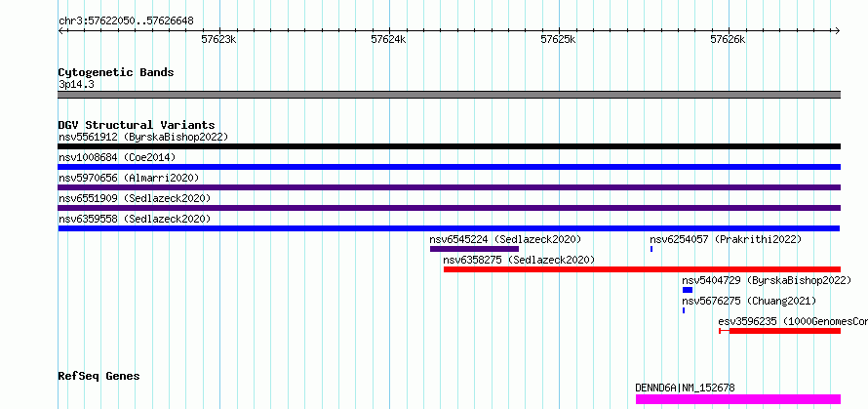
Task: Click the ruler's right arrowhead
Action: (x=838, y=30)
